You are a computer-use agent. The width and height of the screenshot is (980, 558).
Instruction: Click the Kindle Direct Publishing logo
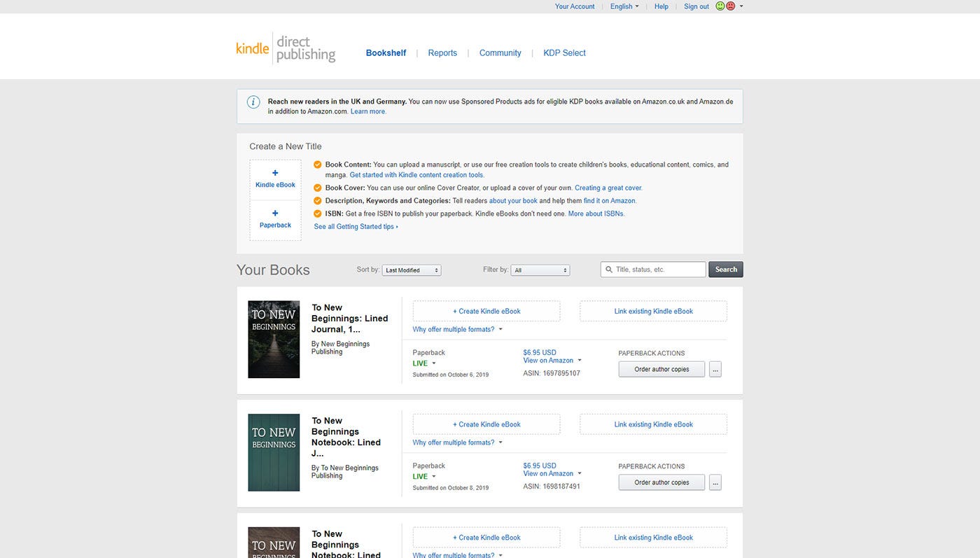click(286, 50)
